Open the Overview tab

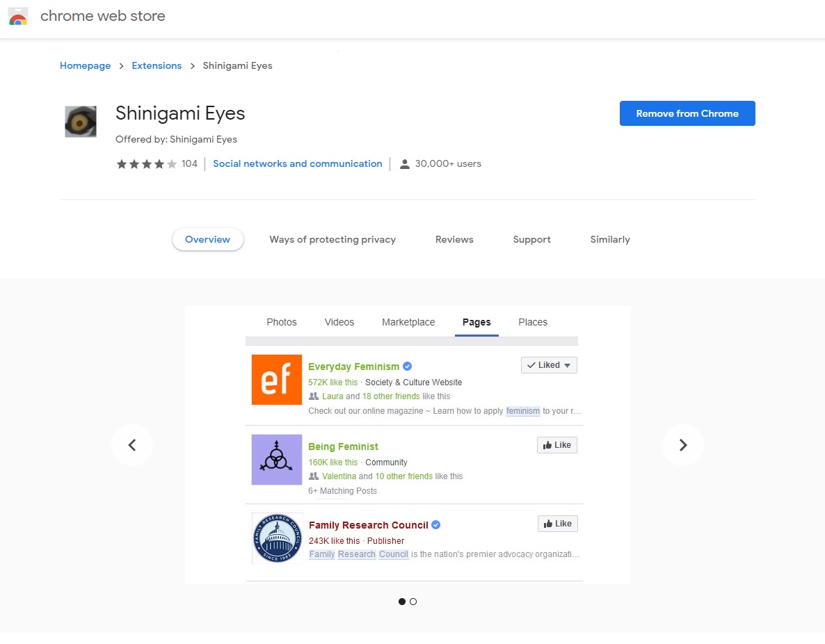click(208, 239)
